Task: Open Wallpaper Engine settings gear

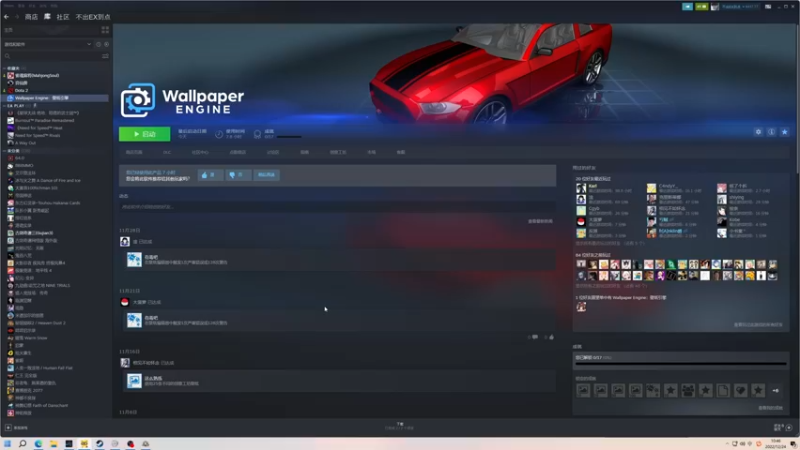Action: 758,132
